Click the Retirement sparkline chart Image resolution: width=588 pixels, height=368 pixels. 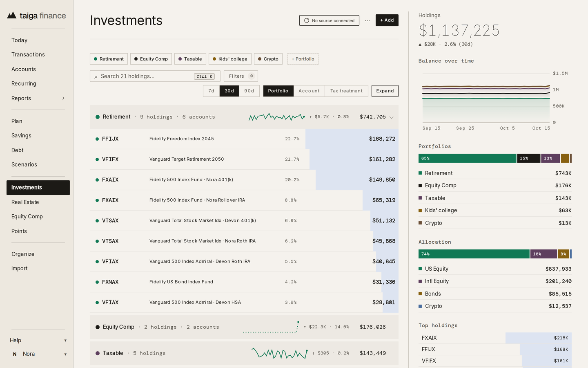[x=277, y=117]
